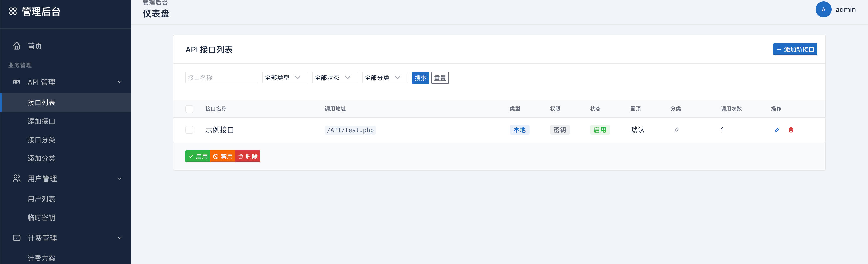Viewport: 868px width, 264px height.
Task: Collapse the API 管理 chevron
Action: (x=120, y=82)
